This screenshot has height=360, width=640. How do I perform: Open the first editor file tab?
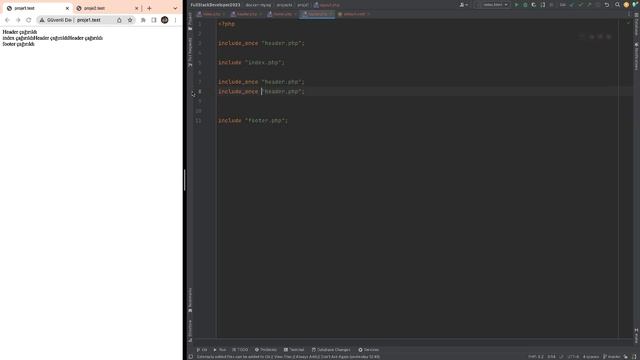(x=211, y=14)
